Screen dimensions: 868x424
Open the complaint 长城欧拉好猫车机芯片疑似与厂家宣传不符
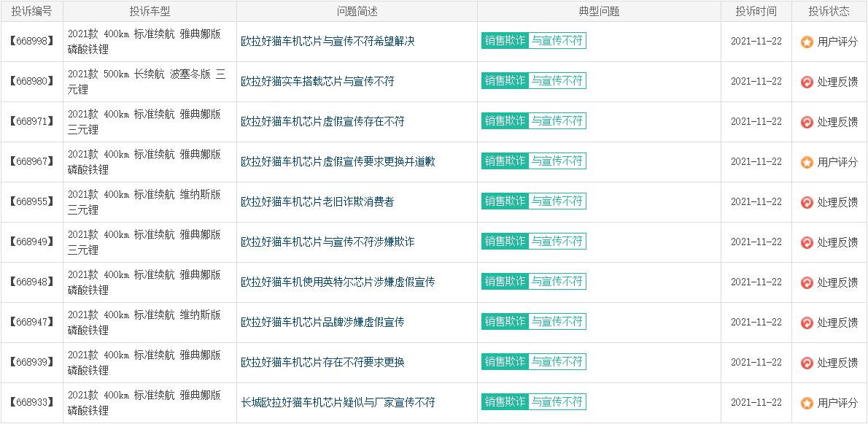(338, 403)
